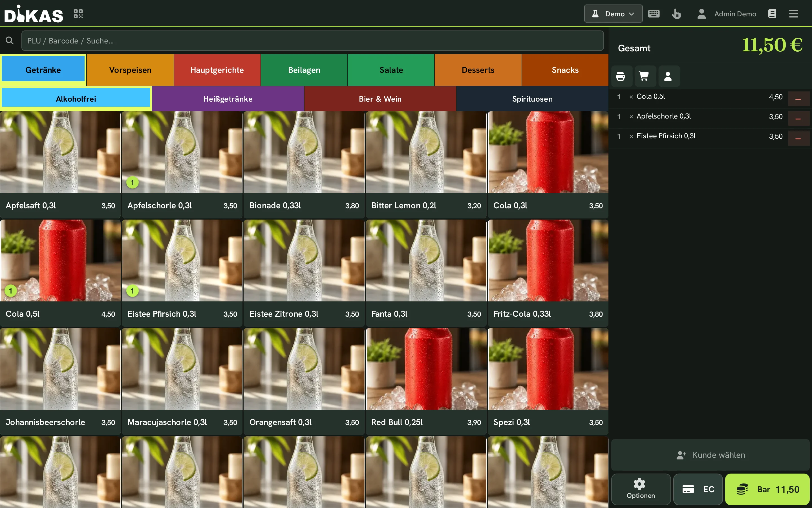Add Eistee Pfirsich 0,3l product tile
The height and width of the screenshot is (508, 812).
pos(182,273)
